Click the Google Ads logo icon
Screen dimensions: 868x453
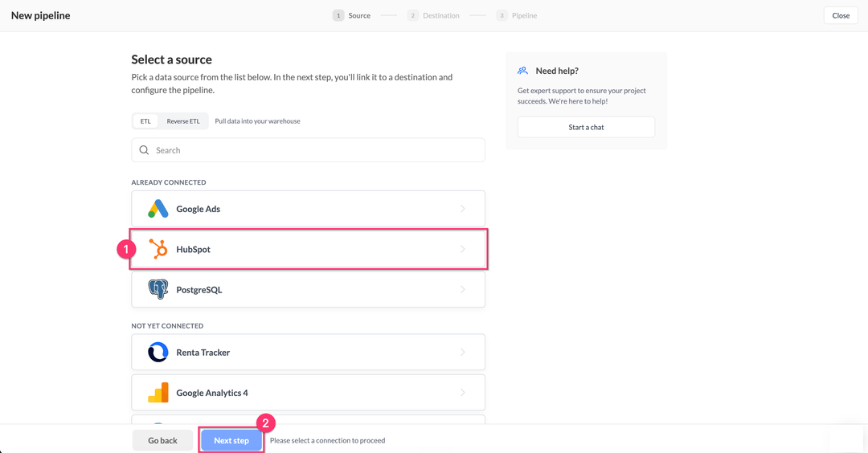click(158, 209)
